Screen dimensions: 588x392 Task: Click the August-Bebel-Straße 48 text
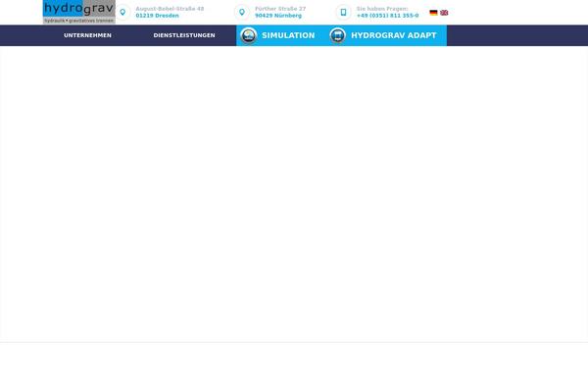click(170, 9)
